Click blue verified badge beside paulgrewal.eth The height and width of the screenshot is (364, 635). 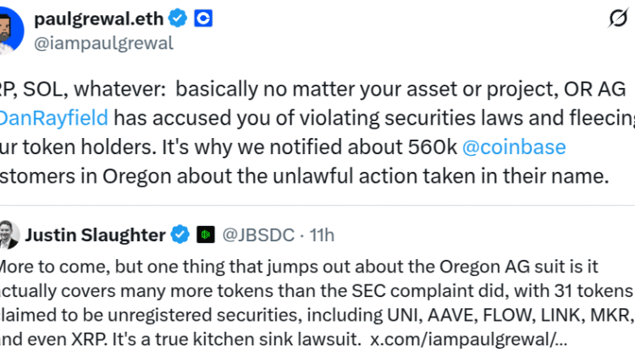pos(178,17)
